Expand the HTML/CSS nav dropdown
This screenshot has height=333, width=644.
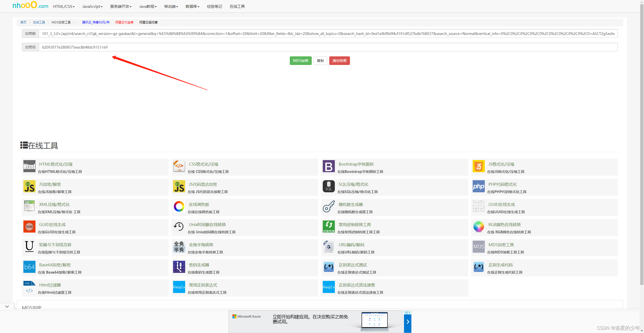pos(64,7)
